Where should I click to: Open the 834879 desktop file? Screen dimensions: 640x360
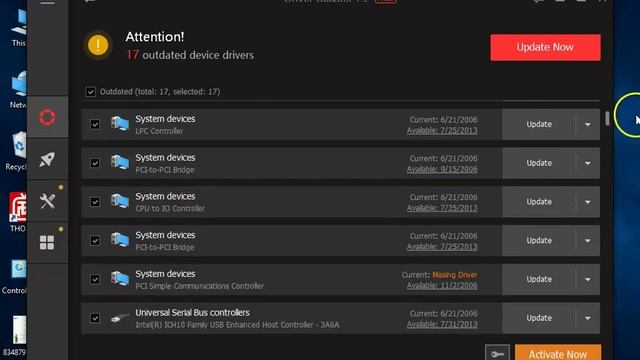15,336
